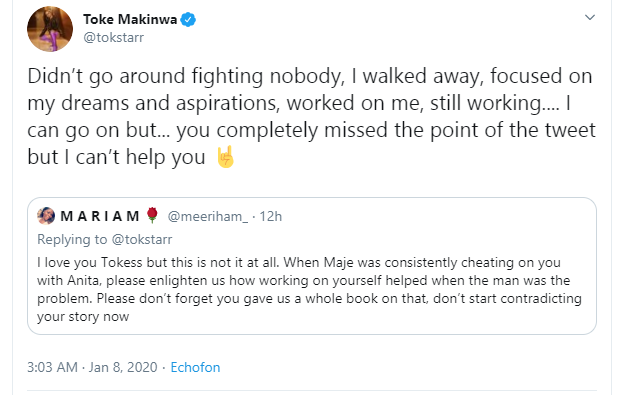The width and height of the screenshot is (620, 395).
Task: Click the rose emoji next to MARIAM
Action: (x=152, y=215)
